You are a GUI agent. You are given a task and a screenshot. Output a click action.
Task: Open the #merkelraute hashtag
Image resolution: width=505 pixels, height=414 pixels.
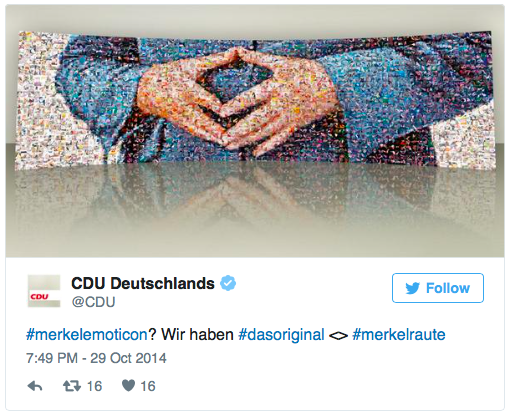coord(399,334)
